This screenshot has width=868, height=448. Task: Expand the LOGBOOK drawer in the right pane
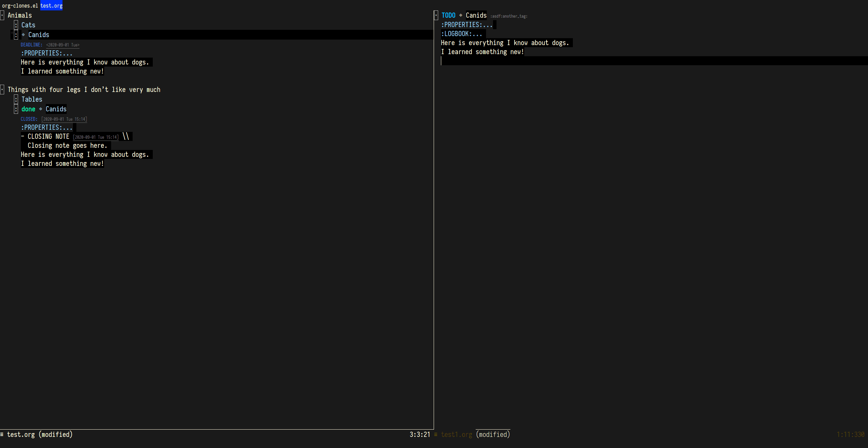461,34
